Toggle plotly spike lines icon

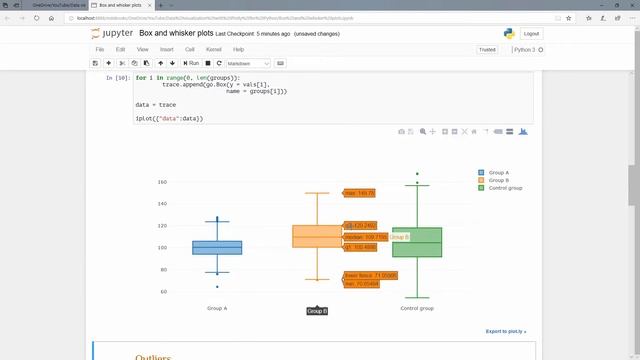(x=486, y=131)
